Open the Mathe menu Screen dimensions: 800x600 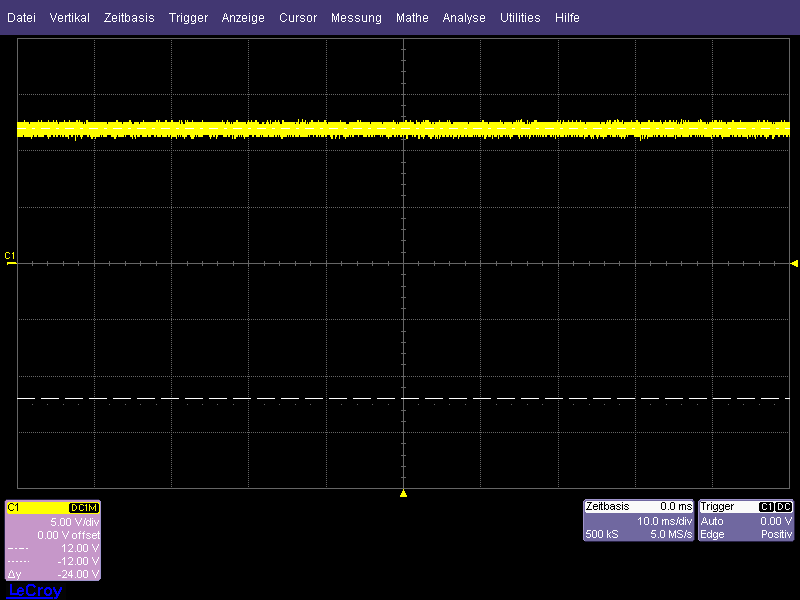(x=412, y=18)
